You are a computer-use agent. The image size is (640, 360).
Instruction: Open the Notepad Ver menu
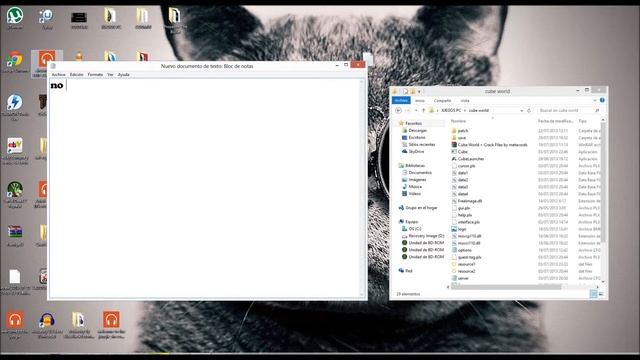[110, 75]
